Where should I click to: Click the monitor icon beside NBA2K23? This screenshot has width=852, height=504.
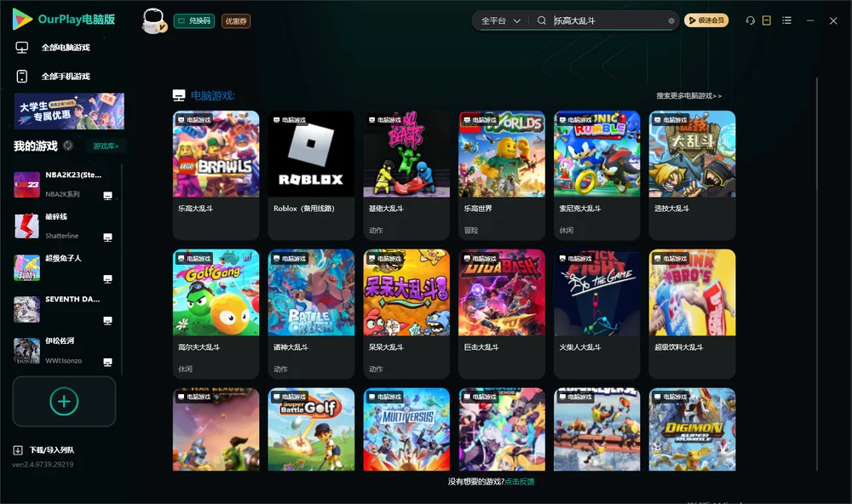[107, 196]
